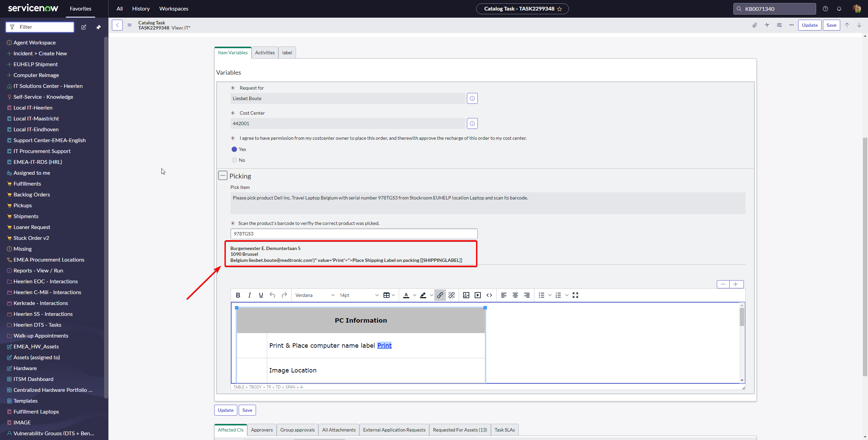868x440 pixels.
Task: Click the Bold formatting icon
Action: pos(238,295)
